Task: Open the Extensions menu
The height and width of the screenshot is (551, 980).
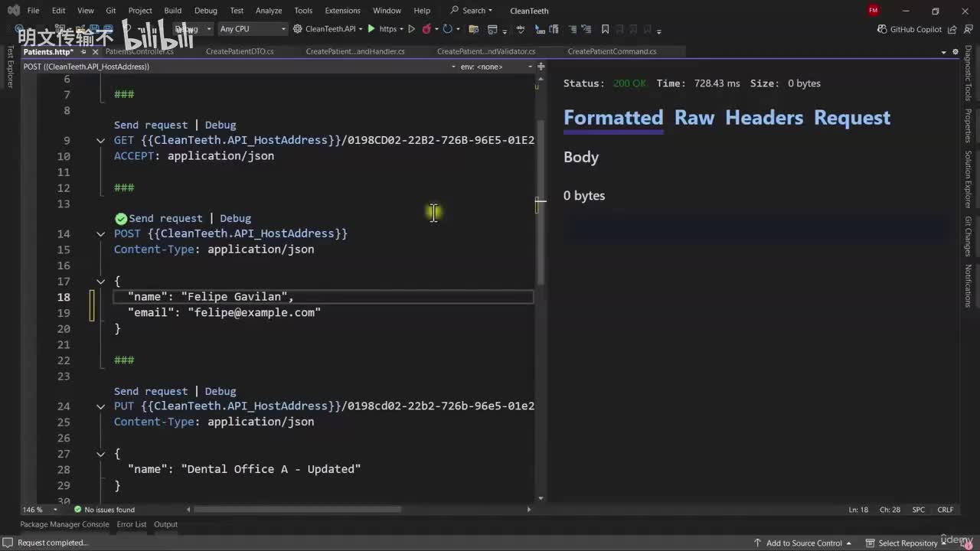Action: pyautogui.click(x=342, y=11)
